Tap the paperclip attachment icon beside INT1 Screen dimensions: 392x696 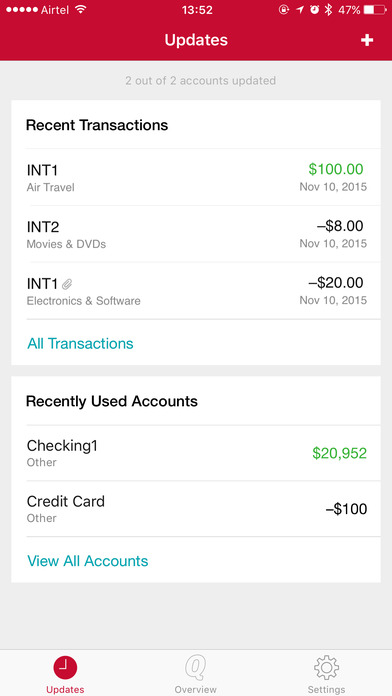pyautogui.click(x=67, y=283)
